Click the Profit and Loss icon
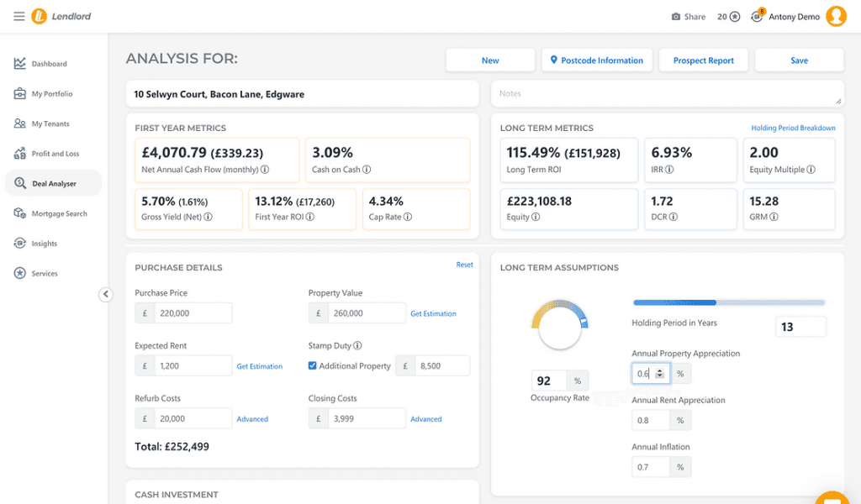Viewport: 861px width, 504px height. coord(20,154)
